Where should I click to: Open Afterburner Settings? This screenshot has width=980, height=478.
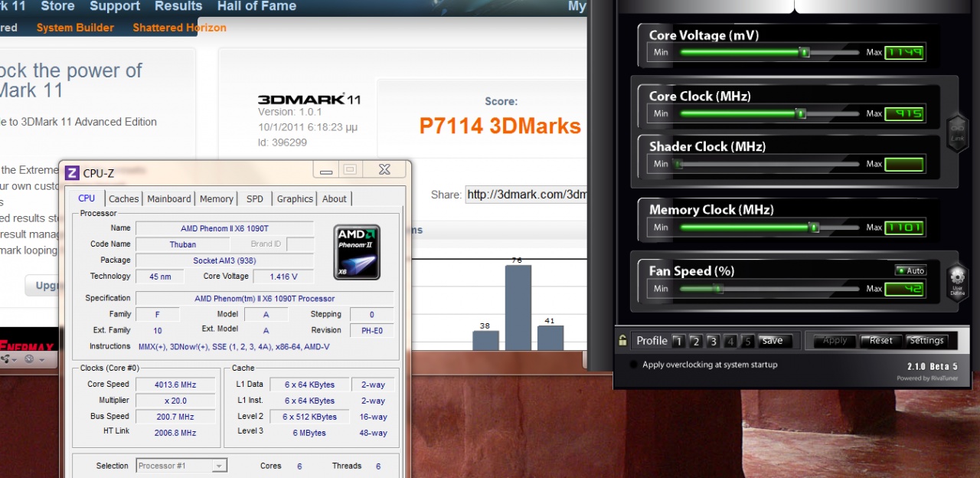pyautogui.click(x=927, y=341)
